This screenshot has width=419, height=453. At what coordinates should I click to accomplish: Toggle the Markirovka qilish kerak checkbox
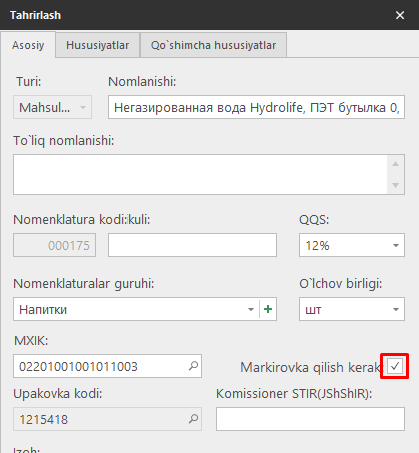395,366
